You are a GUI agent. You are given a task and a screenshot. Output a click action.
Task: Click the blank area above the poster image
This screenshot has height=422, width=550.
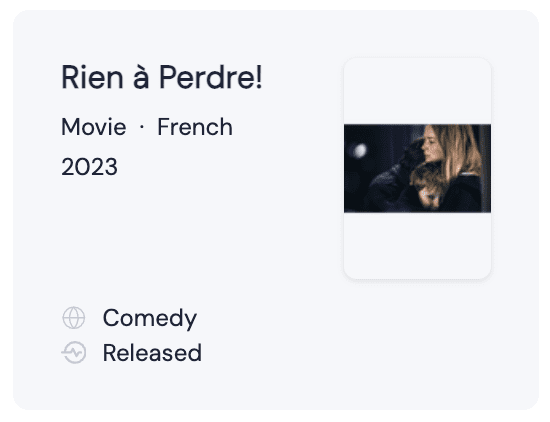(417, 91)
